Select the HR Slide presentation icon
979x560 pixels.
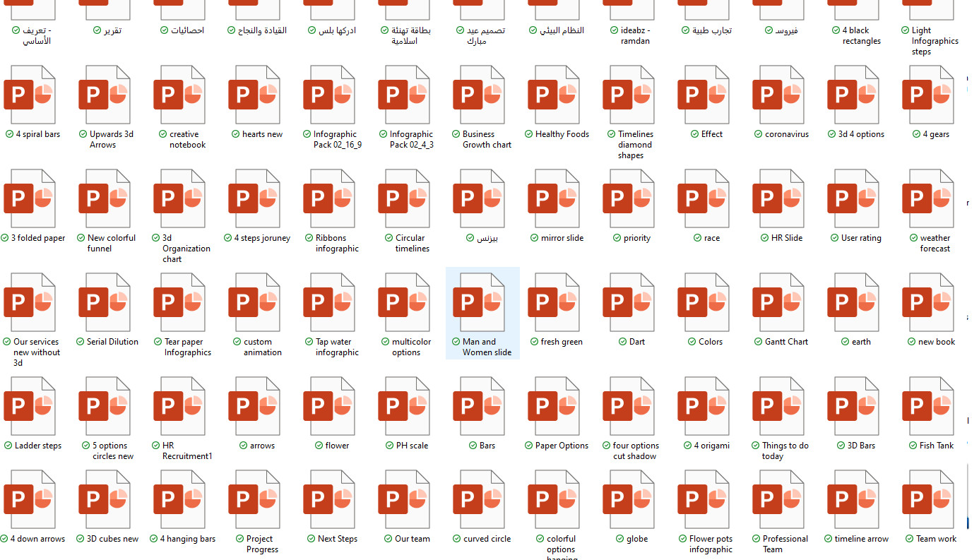(778, 198)
